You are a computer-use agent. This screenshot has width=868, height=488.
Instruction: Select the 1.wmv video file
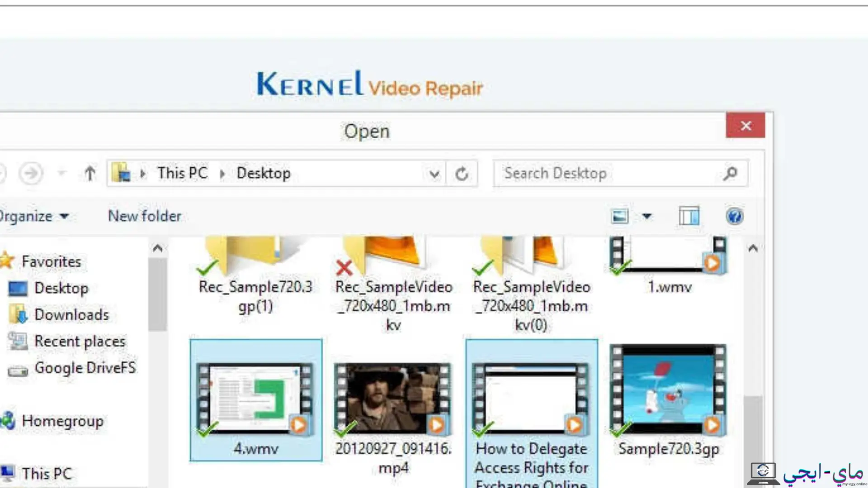pyautogui.click(x=669, y=266)
